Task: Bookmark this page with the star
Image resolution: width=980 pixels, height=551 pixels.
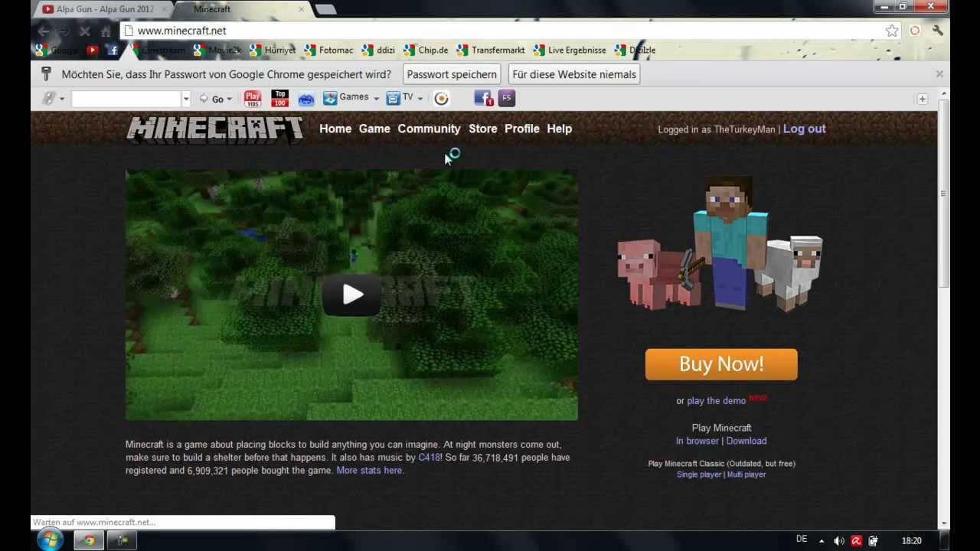Action: click(x=892, y=31)
